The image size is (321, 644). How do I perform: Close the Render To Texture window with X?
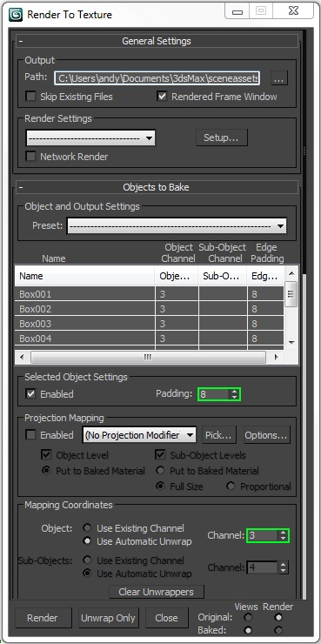pos(293,11)
